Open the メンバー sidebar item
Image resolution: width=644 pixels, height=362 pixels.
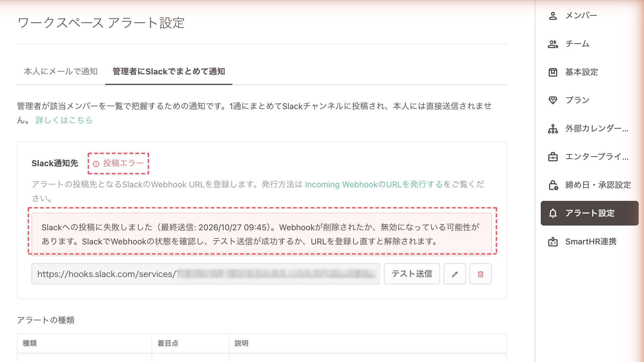click(590, 16)
